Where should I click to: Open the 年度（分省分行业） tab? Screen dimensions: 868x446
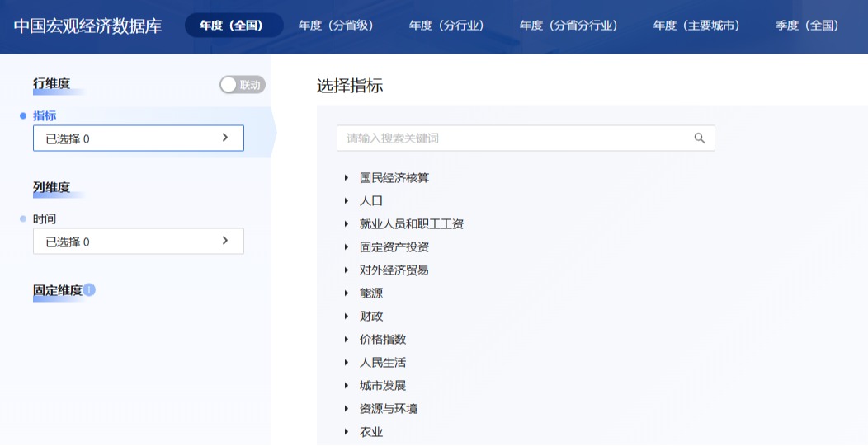pyautogui.click(x=568, y=26)
